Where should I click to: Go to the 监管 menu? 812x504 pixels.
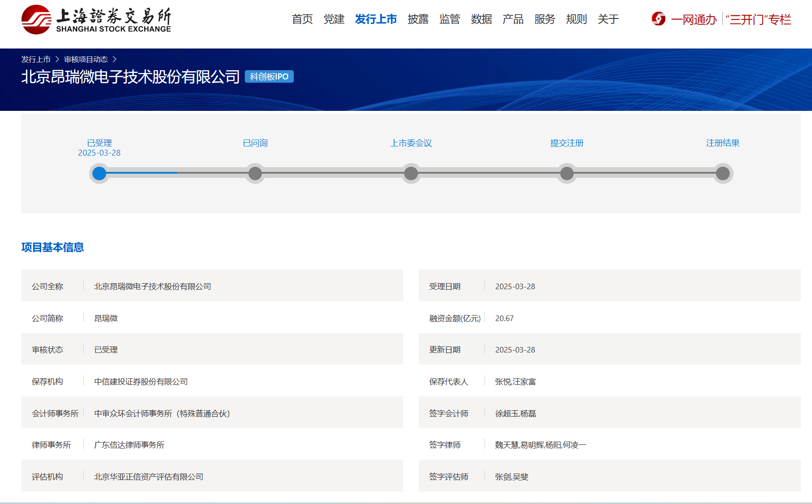(x=449, y=19)
